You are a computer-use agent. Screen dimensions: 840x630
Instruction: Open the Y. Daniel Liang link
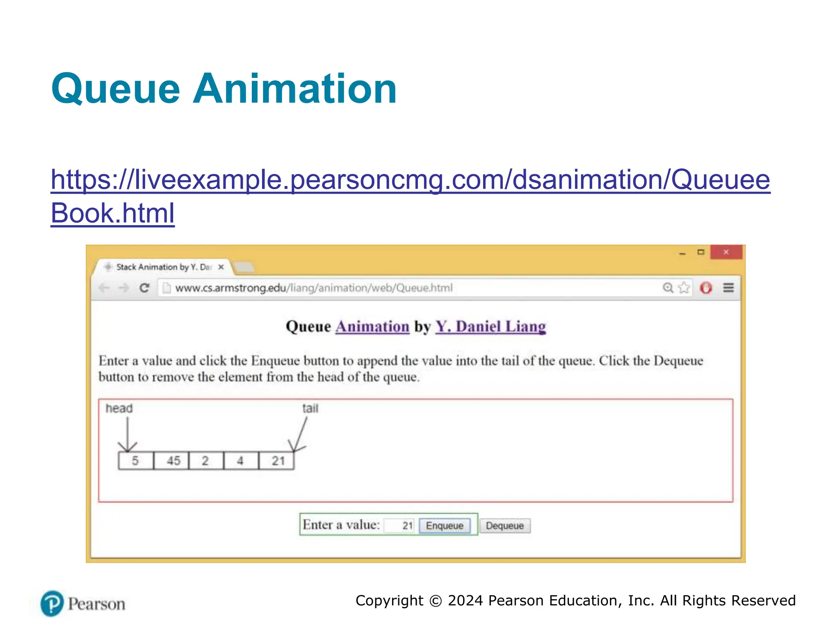tap(491, 326)
